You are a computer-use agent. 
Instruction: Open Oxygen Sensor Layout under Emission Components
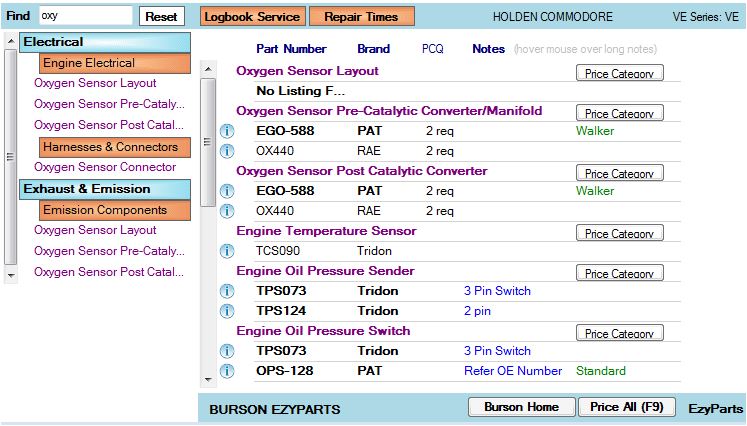pos(95,230)
